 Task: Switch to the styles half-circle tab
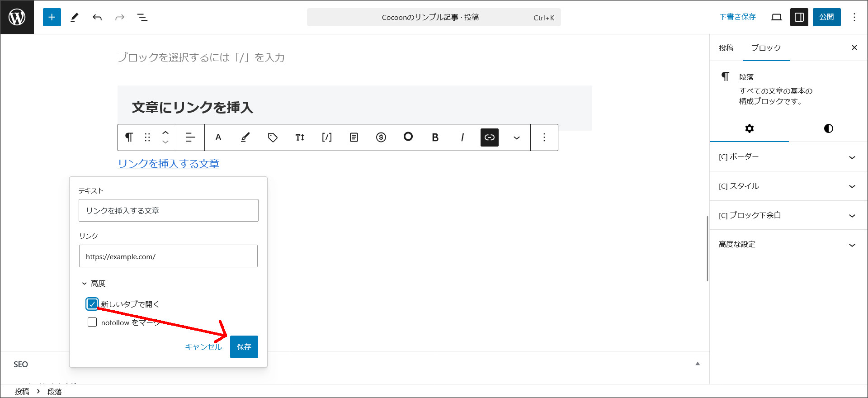click(x=828, y=128)
